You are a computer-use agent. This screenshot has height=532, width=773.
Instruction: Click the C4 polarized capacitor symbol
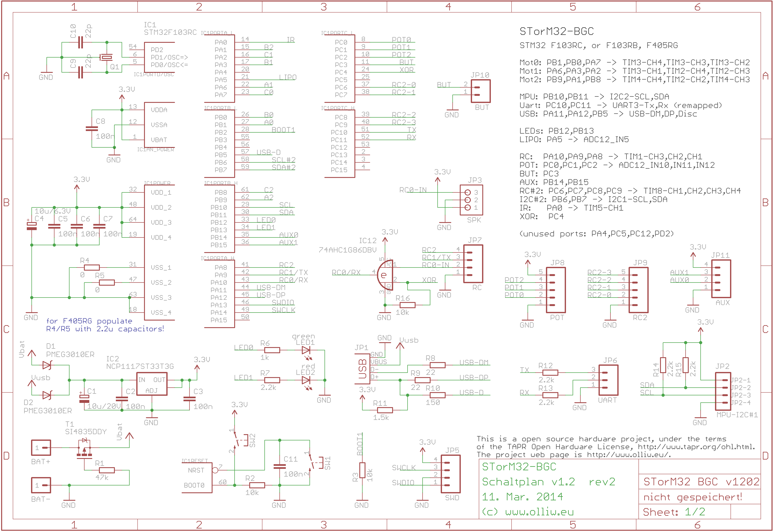click(x=32, y=226)
